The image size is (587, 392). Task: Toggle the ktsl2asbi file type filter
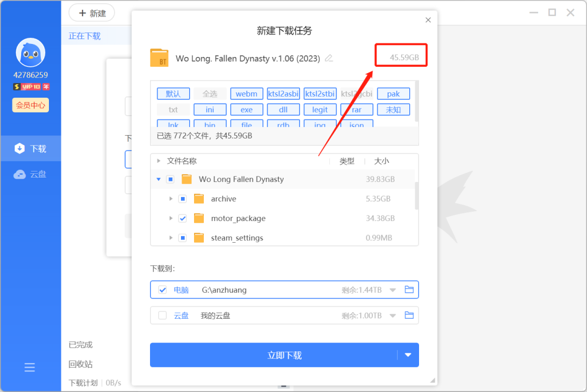click(283, 93)
